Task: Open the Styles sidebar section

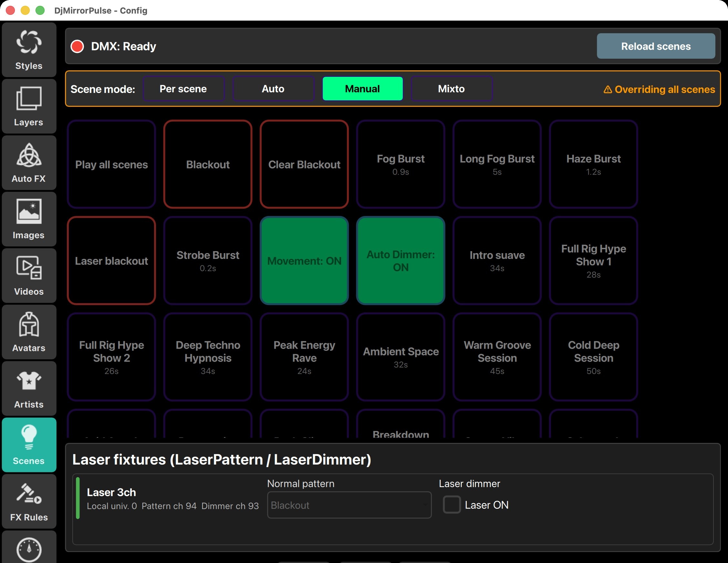Action: click(x=29, y=50)
